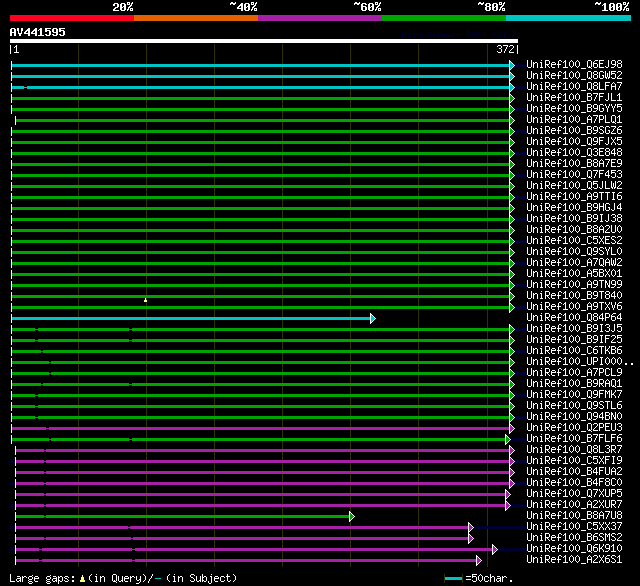Click the AV441595 query name
This screenshot has width=640, height=586.
coord(38,32)
